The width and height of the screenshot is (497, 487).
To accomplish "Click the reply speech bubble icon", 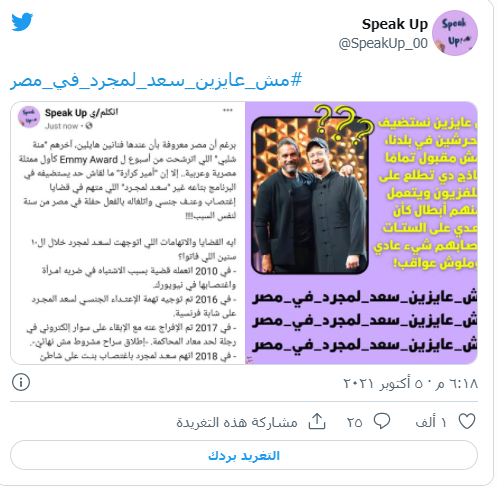I will coord(382,422).
